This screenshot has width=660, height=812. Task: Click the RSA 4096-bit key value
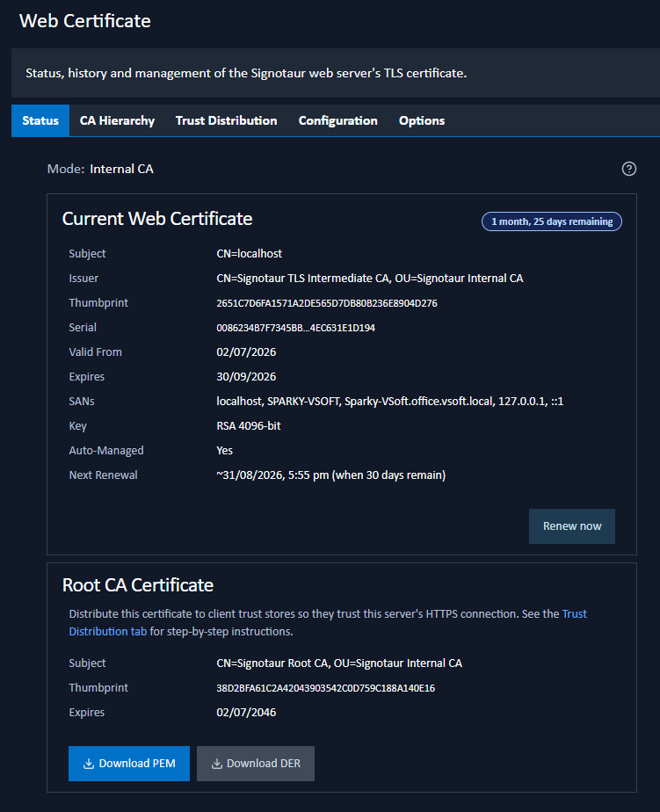pos(249,426)
